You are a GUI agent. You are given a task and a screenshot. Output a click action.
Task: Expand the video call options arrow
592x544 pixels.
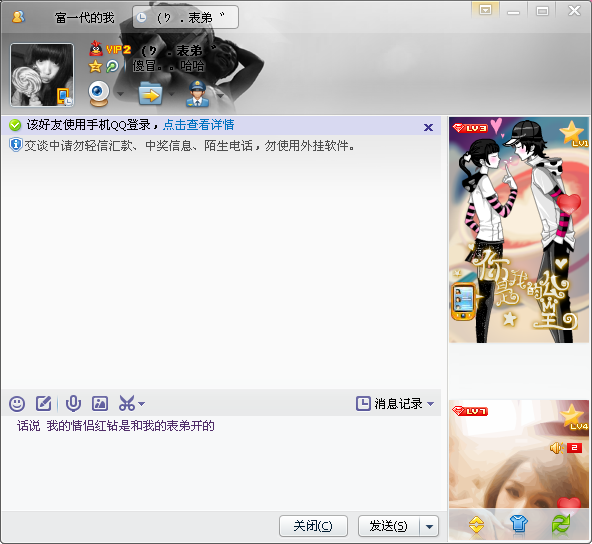(120, 94)
